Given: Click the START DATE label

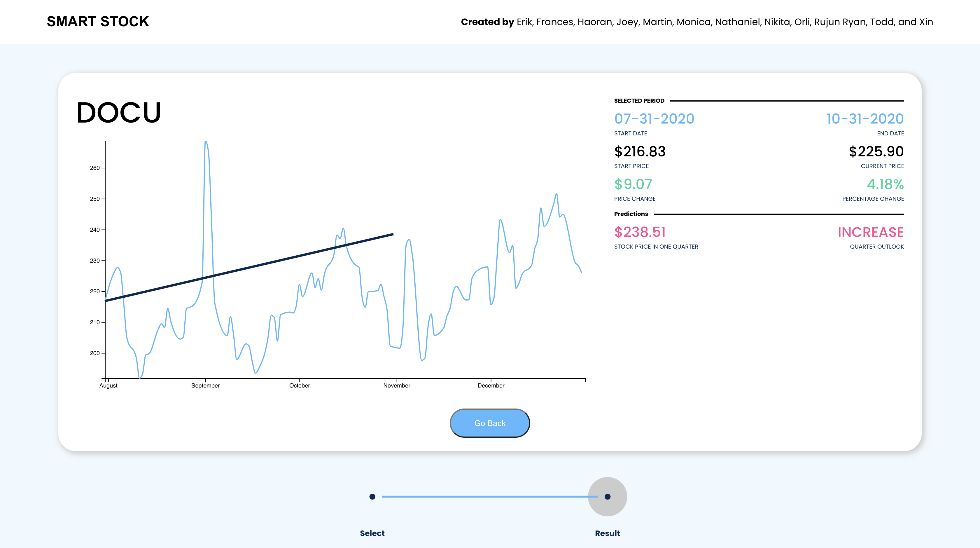Looking at the screenshot, I should coord(630,133).
